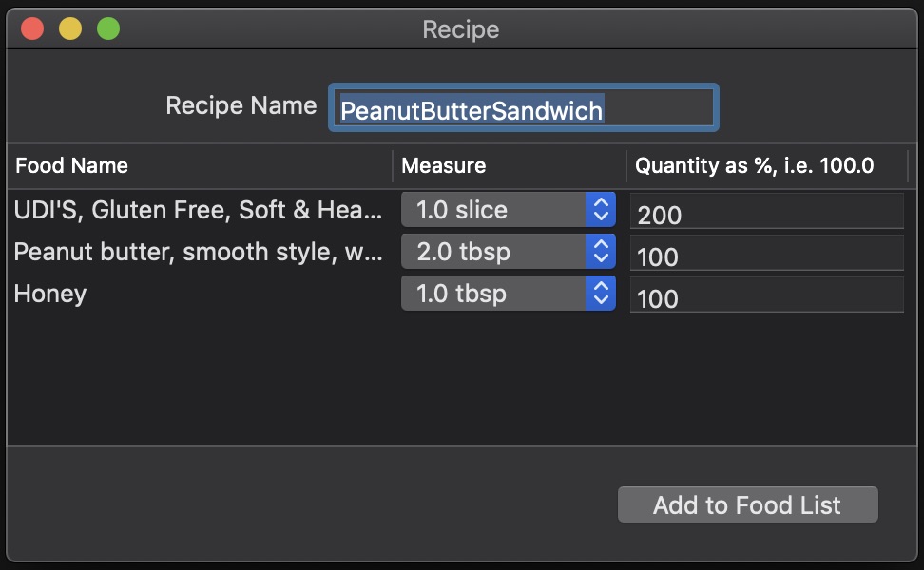Viewport: 924px width, 570px height.
Task: Close the Recipe window
Action: pyautogui.click(x=32, y=28)
